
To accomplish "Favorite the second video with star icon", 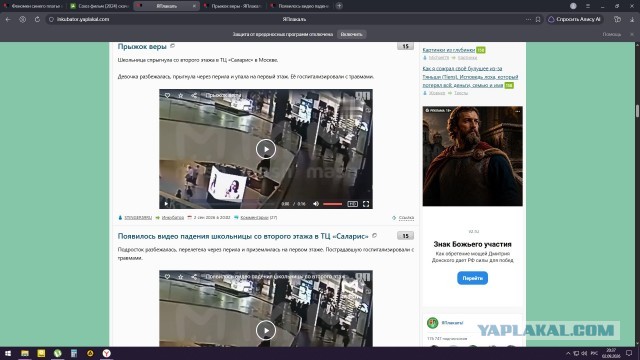I will 180,276.
